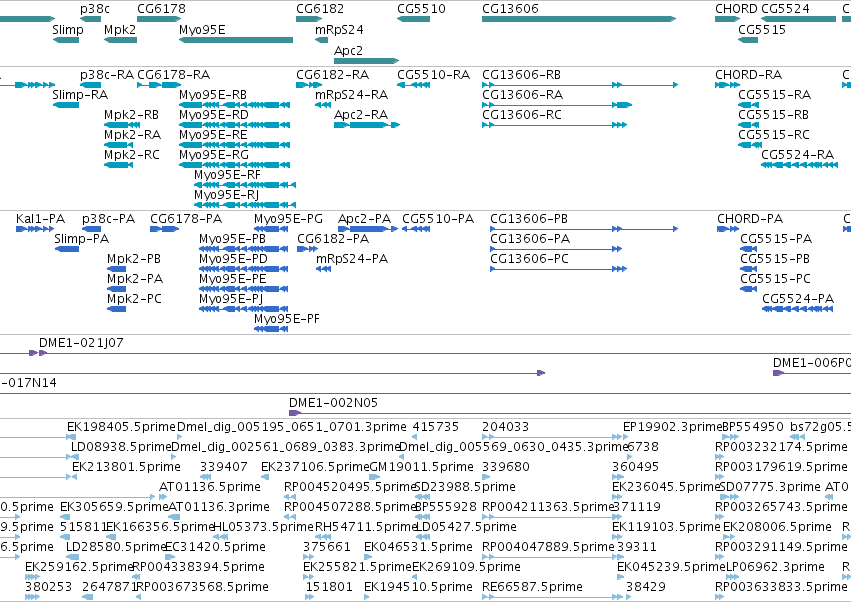This screenshot has width=851, height=602.
Task: Click BAC clone label DME1-021J07
Action: [81, 343]
